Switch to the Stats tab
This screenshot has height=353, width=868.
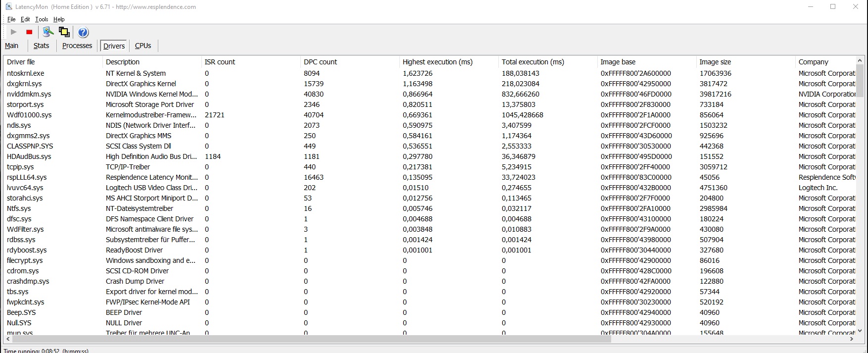coord(41,46)
